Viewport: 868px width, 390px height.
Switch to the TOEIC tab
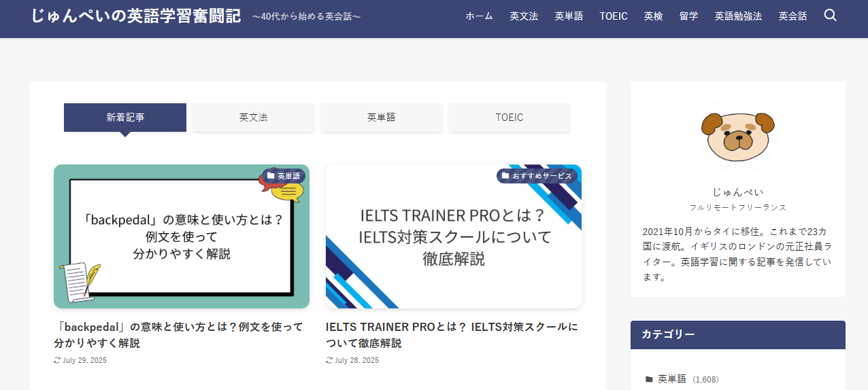click(x=510, y=118)
